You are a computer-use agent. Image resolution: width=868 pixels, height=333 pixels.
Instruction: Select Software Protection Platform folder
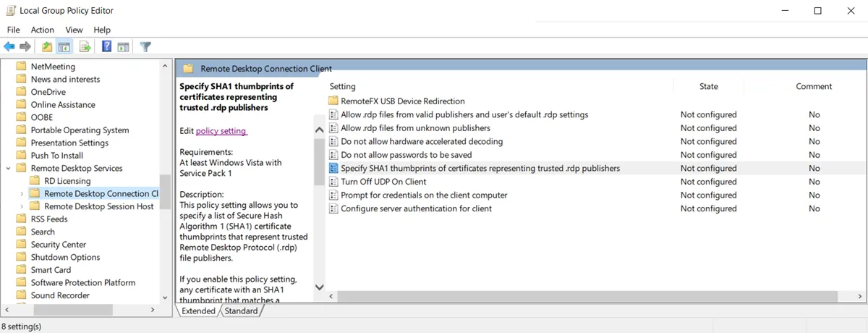pyautogui.click(x=82, y=282)
